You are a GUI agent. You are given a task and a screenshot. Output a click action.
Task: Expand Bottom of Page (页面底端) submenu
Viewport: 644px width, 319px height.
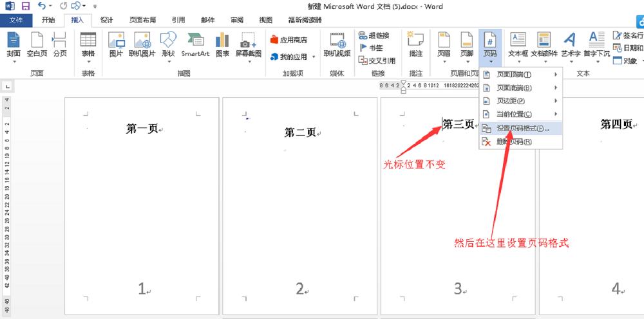click(521, 87)
